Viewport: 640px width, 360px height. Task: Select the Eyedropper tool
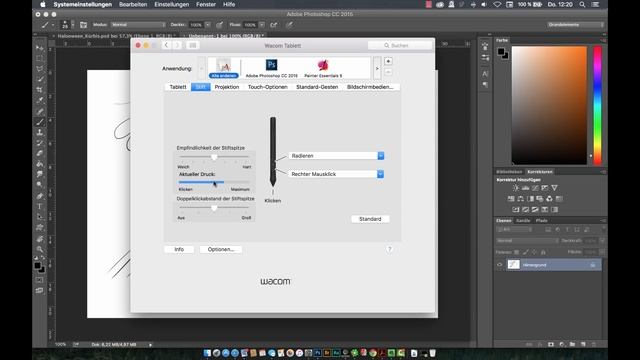[40, 100]
